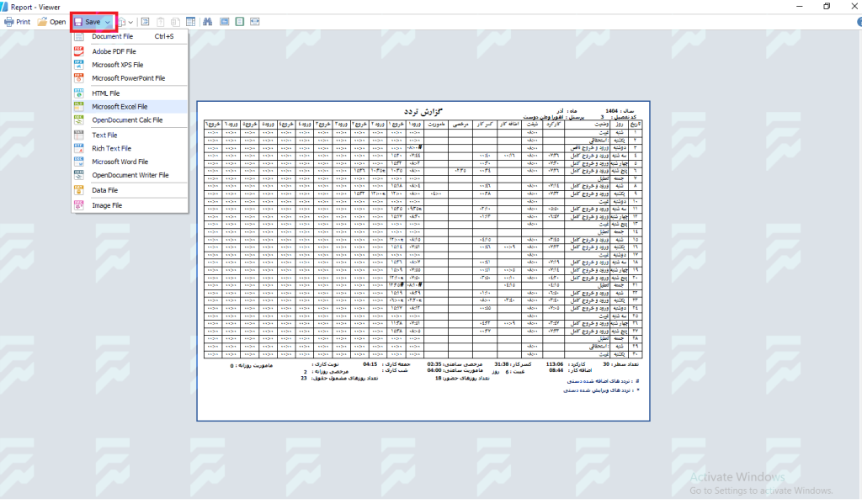This screenshot has width=862, height=504.
Task: Click the Image File icon in menu
Action: click(x=79, y=205)
